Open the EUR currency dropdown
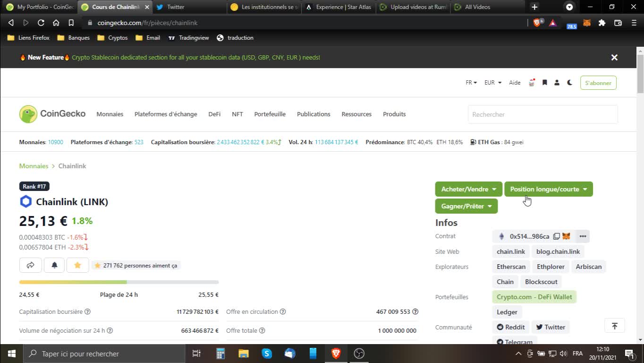644x363 pixels. pyautogui.click(x=493, y=83)
